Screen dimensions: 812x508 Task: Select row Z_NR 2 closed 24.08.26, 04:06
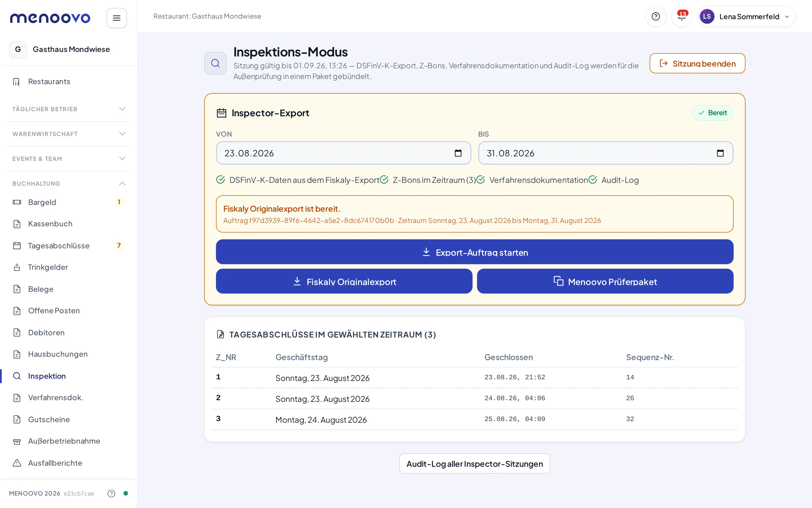click(x=475, y=398)
